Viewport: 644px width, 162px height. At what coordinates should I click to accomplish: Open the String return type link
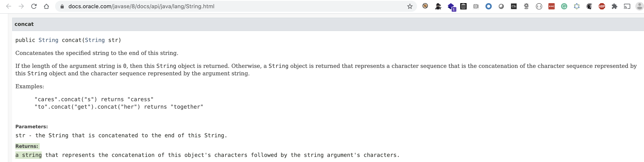pos(48,40)
